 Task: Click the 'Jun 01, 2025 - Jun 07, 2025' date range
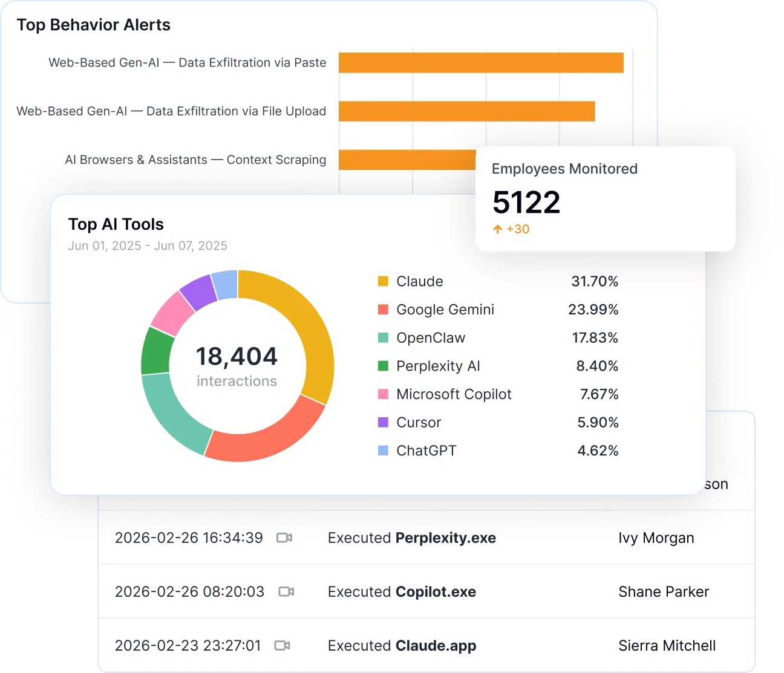pyautogui.click(x=148, y=246)
